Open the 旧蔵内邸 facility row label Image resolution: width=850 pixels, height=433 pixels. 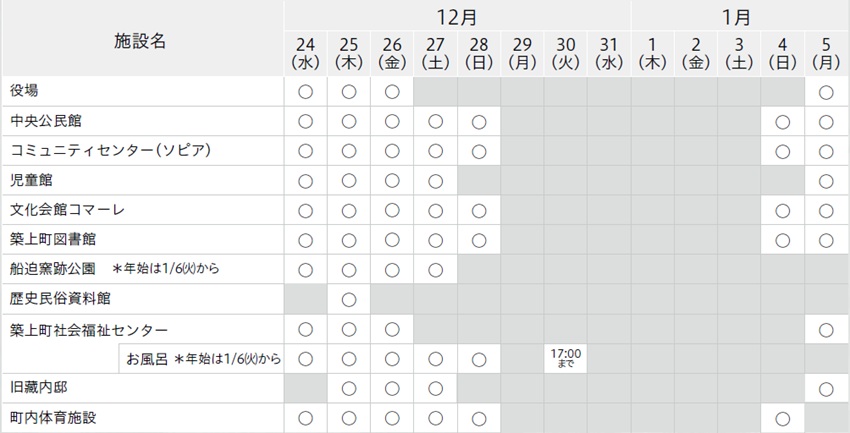(38, 388)
